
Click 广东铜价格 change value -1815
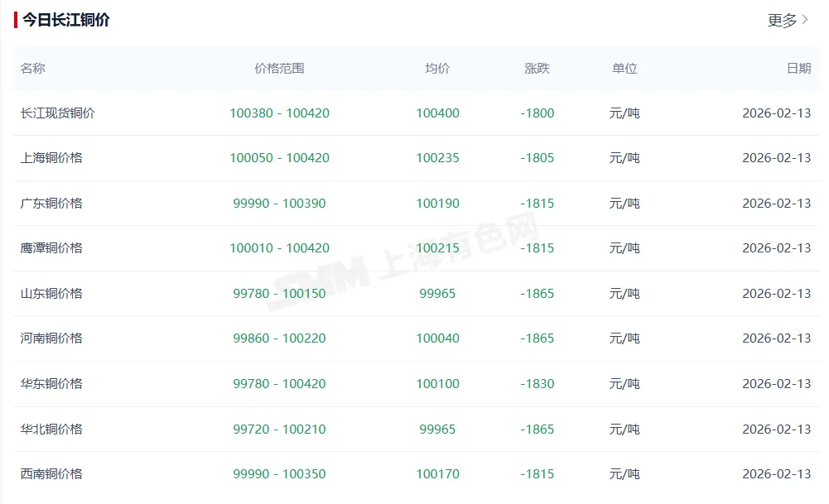click(537, 204)
